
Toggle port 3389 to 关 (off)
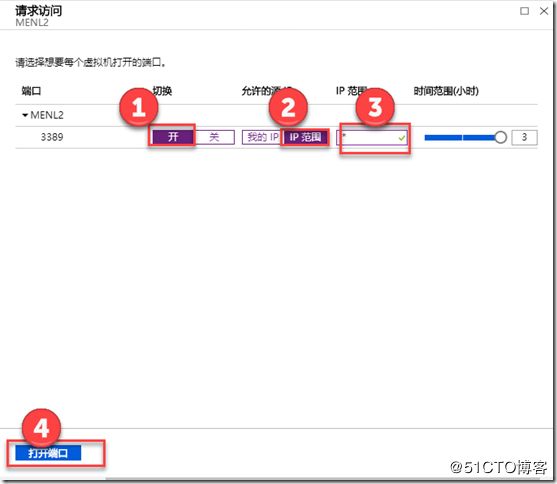[214, 137]
